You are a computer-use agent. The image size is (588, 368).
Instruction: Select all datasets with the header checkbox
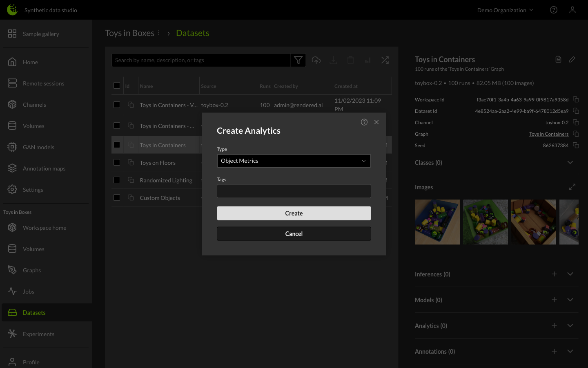point(117,85)
